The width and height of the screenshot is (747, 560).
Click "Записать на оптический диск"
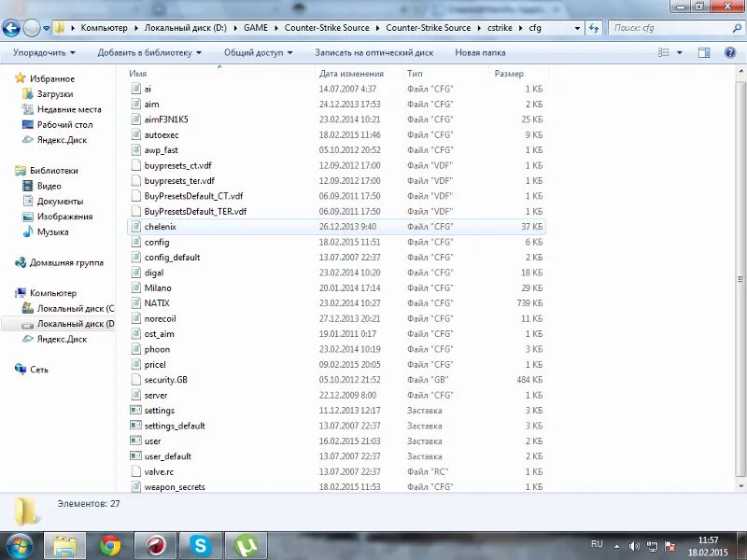374,52
